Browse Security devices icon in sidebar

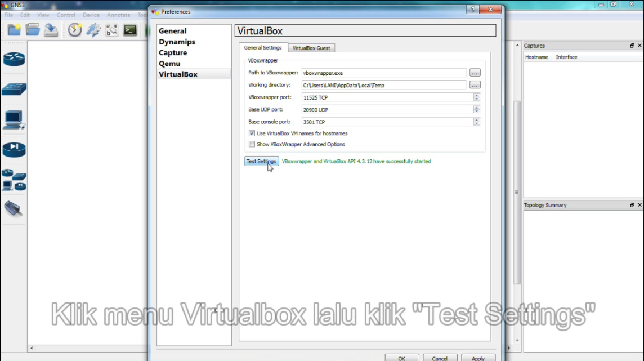(14, 149)
